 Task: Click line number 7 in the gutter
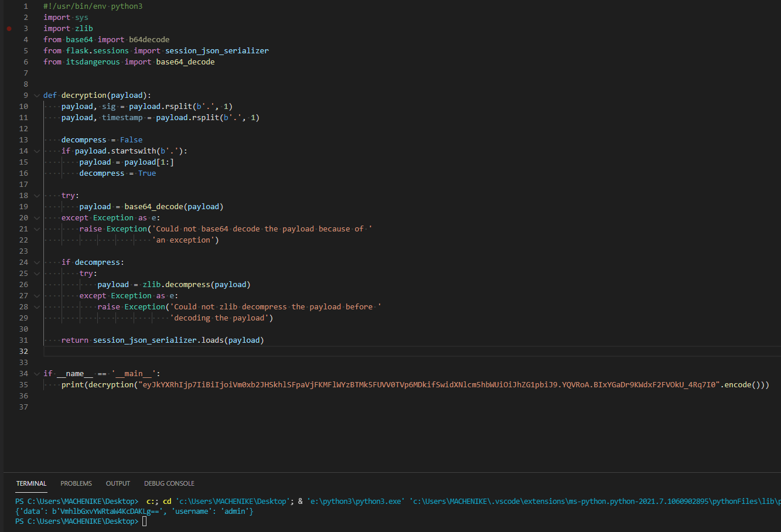tap(25, 73)
